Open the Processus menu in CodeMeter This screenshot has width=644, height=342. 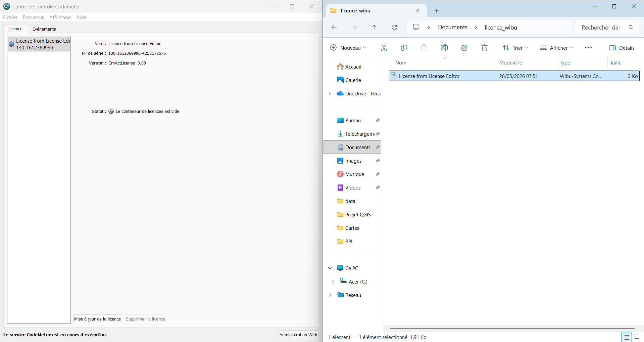(33, 17)
